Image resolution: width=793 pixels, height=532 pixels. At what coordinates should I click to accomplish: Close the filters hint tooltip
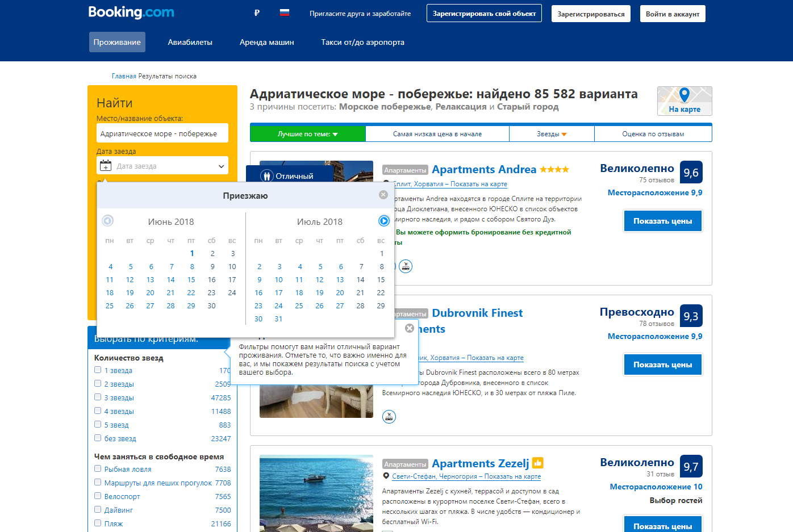(x=410, y=328)
